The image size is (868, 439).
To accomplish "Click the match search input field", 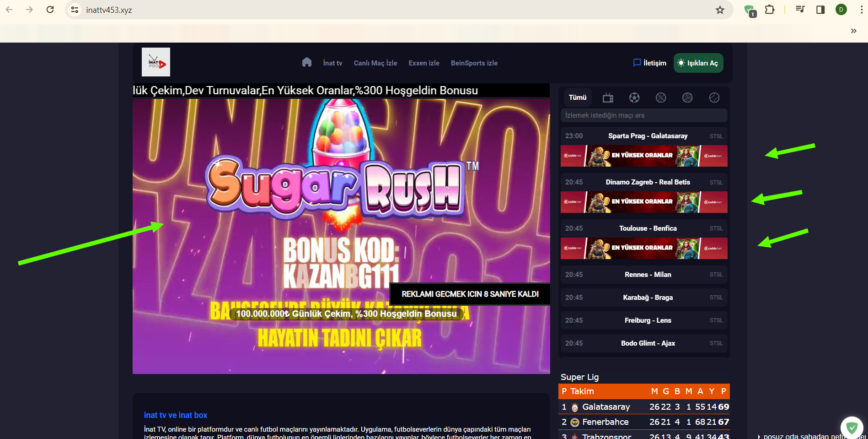I will point(643,115).
